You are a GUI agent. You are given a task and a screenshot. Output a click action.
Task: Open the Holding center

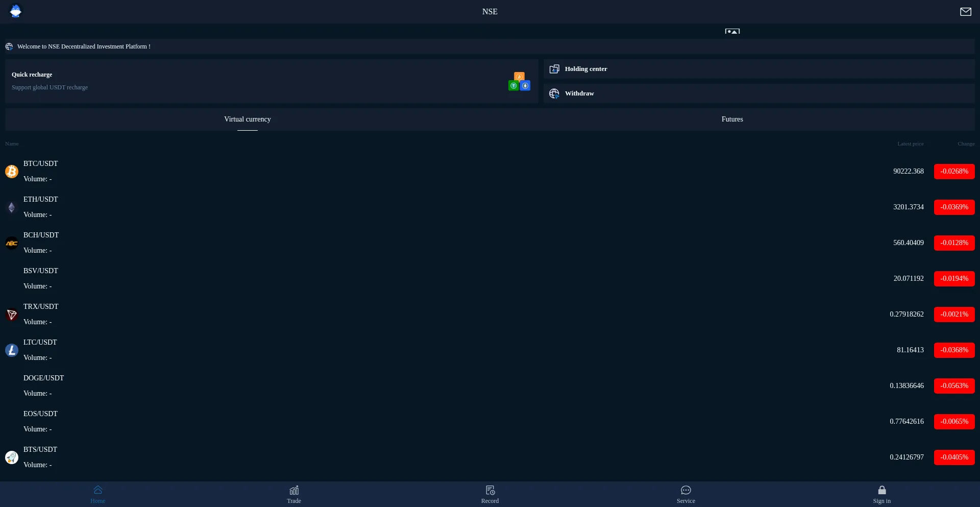click(585, 69)
